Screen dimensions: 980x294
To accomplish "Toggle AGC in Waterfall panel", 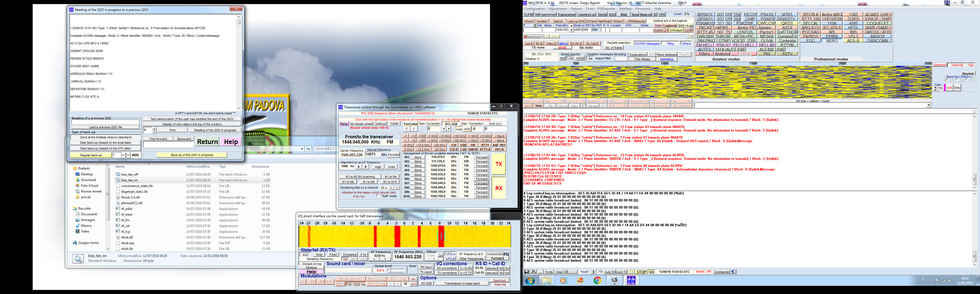I will click(305, 255).
